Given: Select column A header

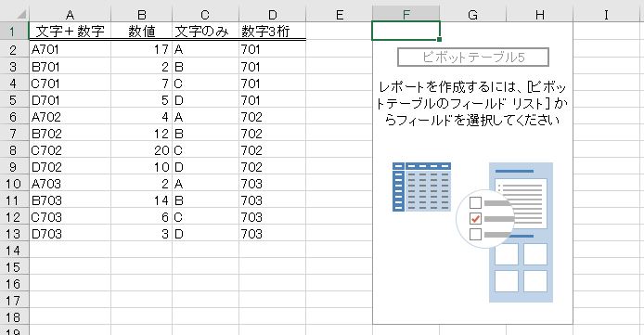Looking at the screenshot, I should 70,15.
